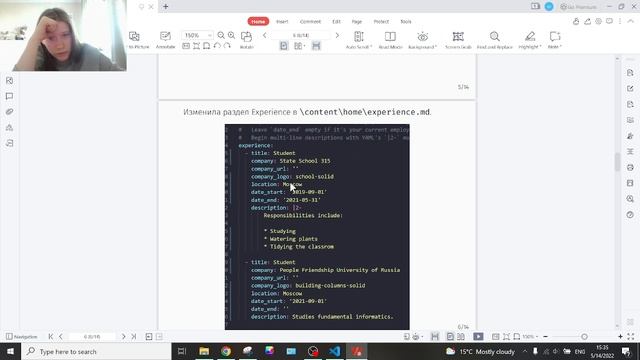Switch to the Insert tab
640x360 pixels.
coord(282,21)
